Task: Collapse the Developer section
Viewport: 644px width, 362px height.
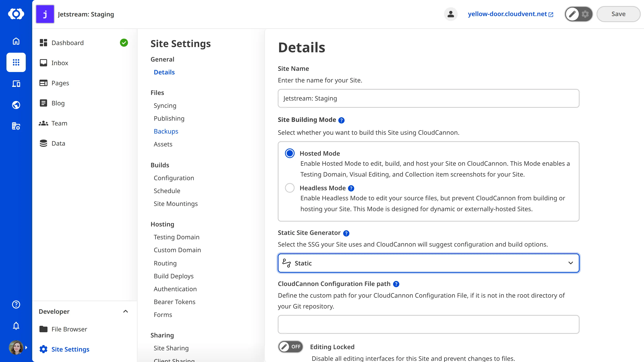Action: (126, 311)
